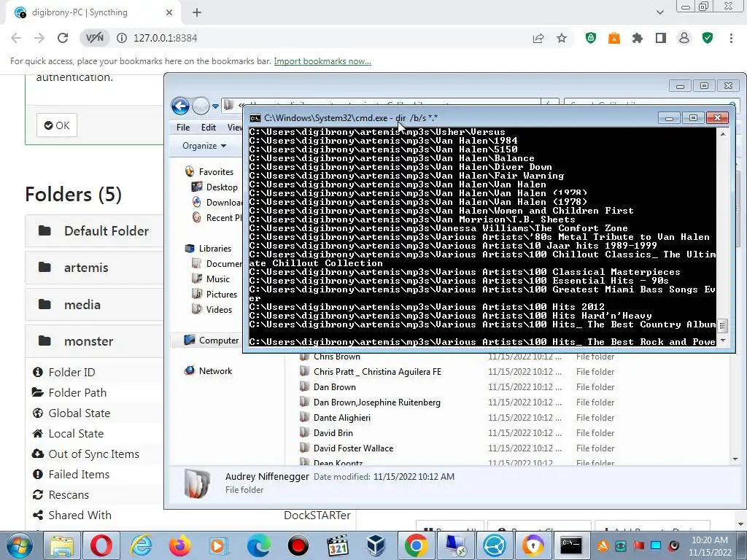Open new Chrome tab with plus button
Image resolution: width=747 pixels, height=560 pixels.
tap(197, 12)
